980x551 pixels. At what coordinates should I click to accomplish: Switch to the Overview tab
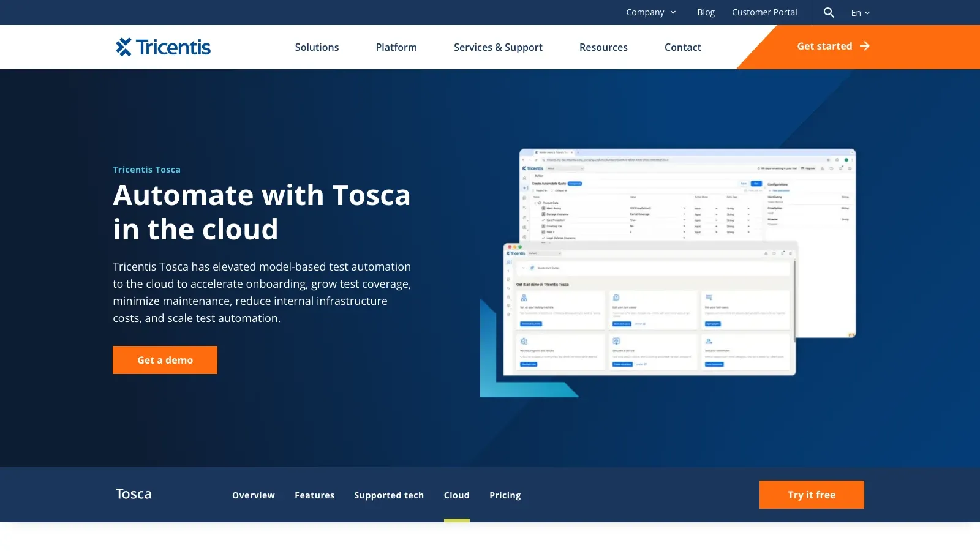[254, 495]
